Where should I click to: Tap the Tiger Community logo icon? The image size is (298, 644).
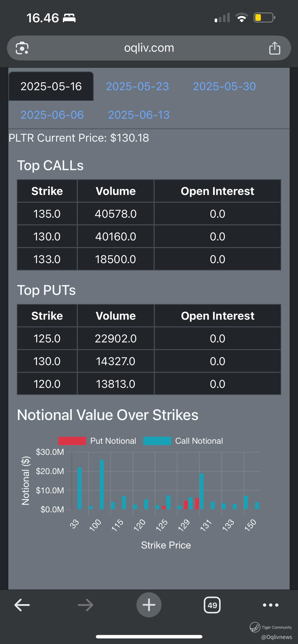[255, 627]
